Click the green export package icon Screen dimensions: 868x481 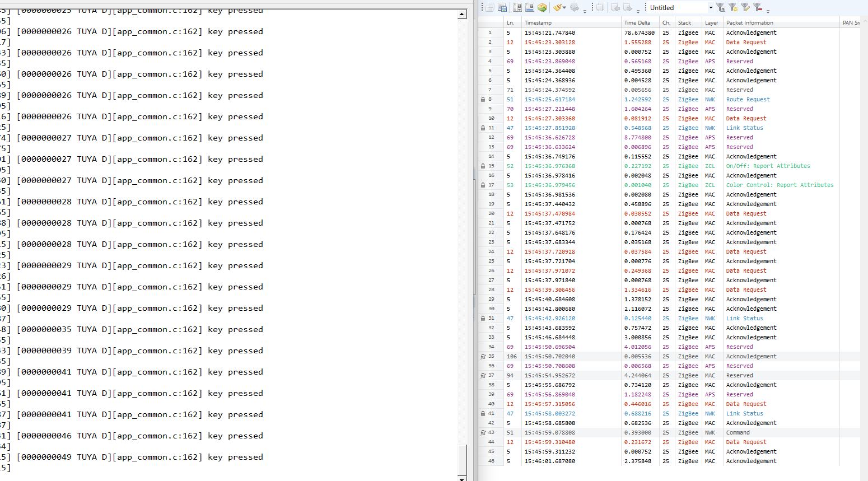[x=542, y=7]
